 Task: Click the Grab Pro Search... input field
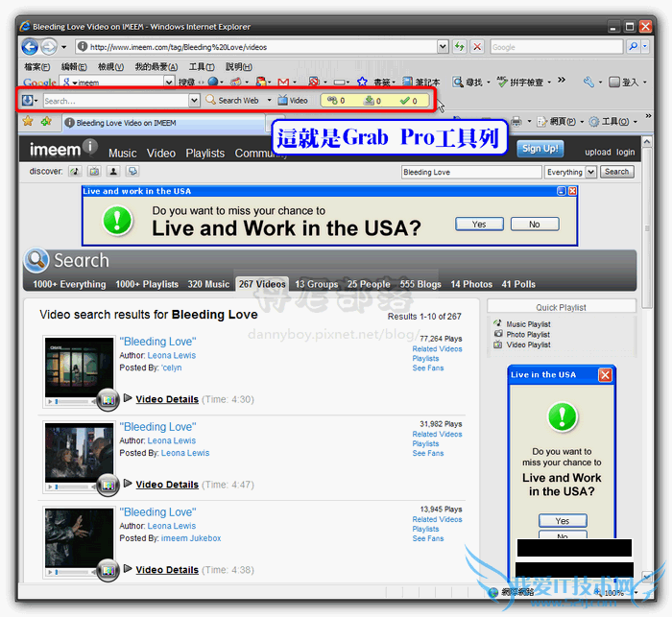pyautogui.click(x=116, y=101)
